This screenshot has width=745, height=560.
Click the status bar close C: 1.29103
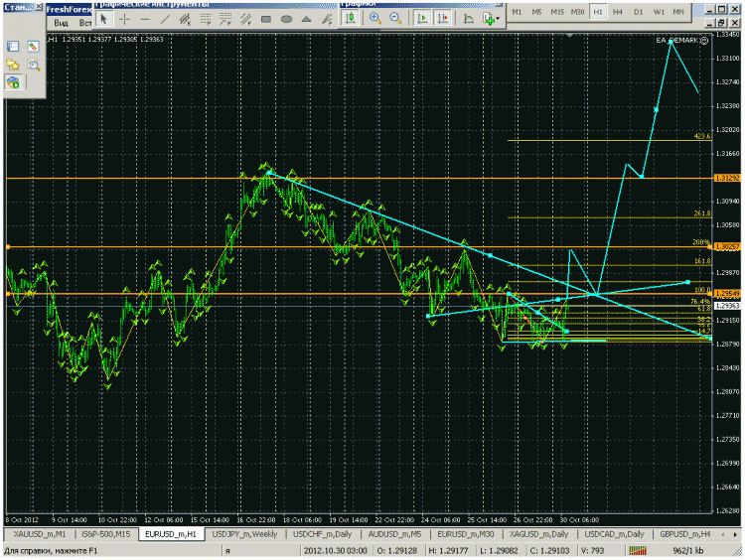tap(549, 550)
